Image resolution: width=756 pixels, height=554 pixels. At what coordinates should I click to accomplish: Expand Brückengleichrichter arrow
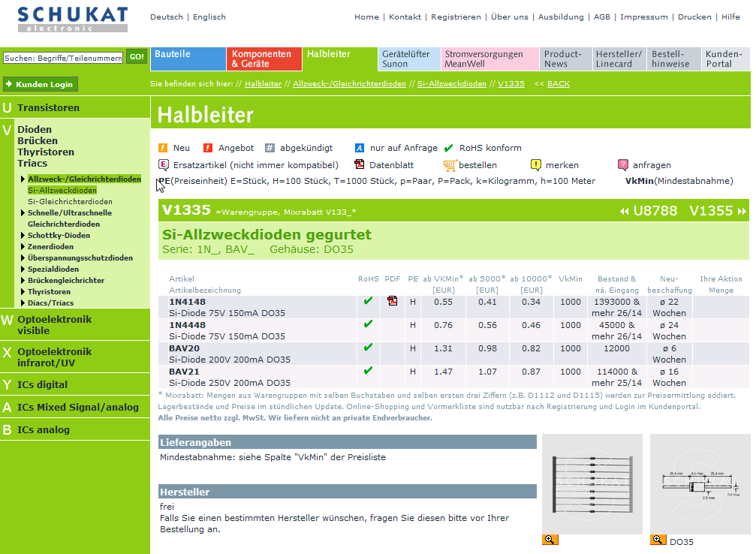pyautogui.click(x=23, y=280)
